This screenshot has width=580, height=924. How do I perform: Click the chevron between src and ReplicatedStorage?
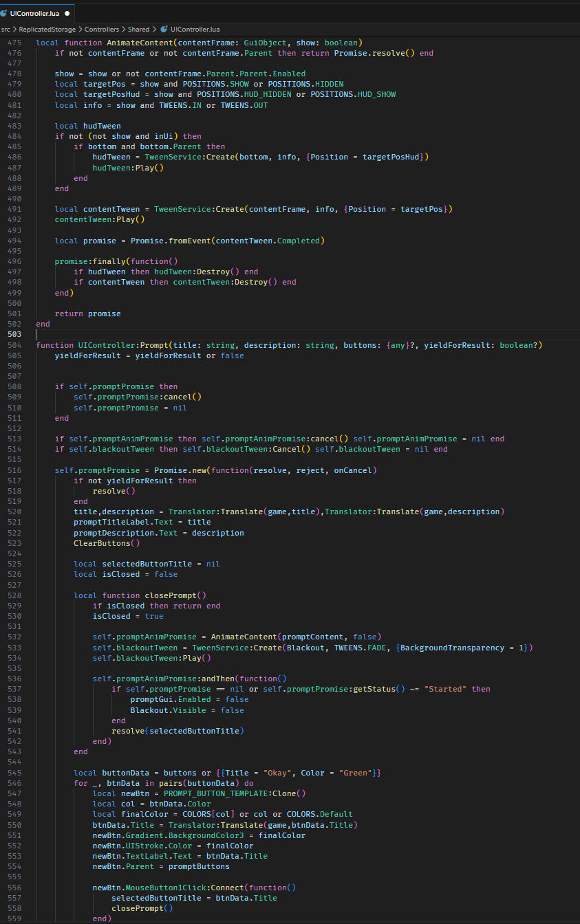pos(15,30)
